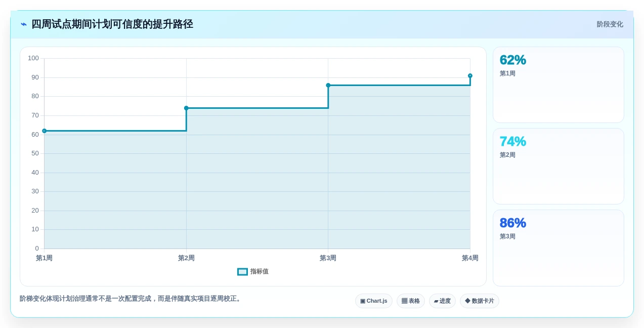Open the 86% 第3周 data card
This screenshot has height=328, width=644.
coord(559,248)
